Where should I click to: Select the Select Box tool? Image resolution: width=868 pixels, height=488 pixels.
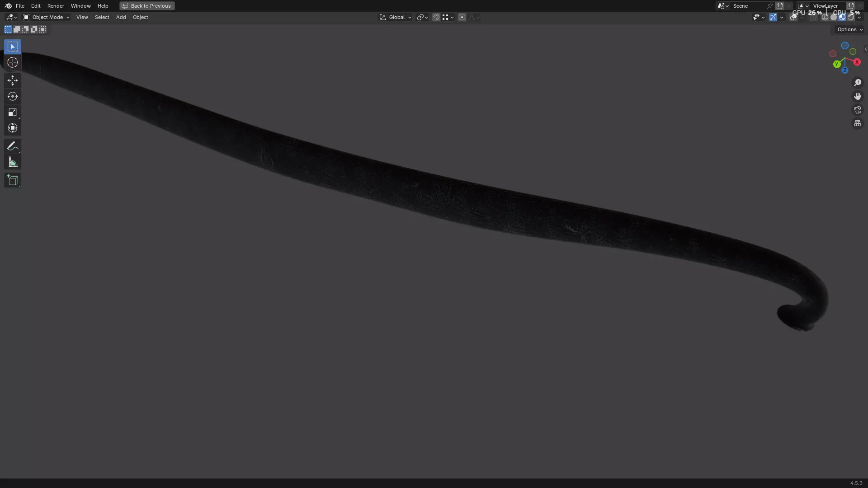[13, 47]
